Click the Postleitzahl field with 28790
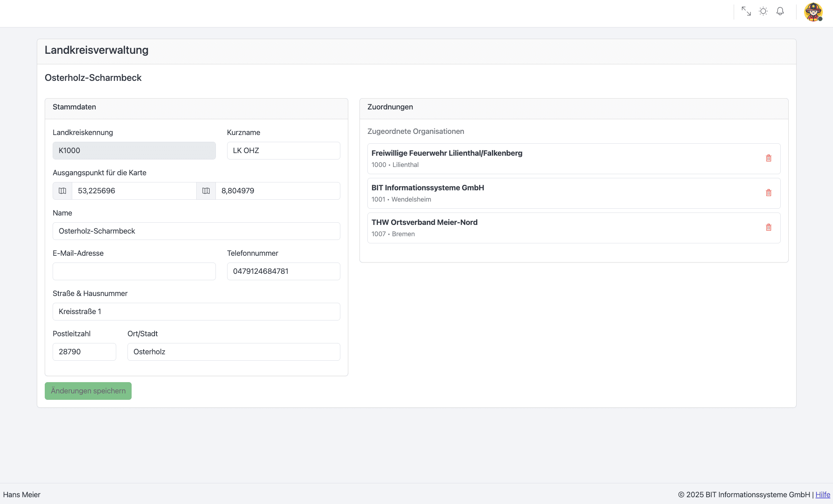Screen dimensions: 833x504 coord(84,352)
